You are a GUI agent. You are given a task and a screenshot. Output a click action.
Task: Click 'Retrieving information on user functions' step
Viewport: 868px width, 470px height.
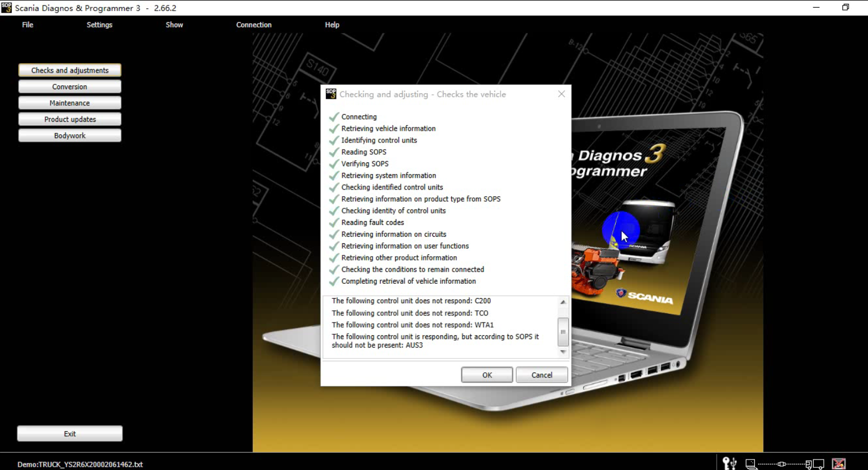405,246
